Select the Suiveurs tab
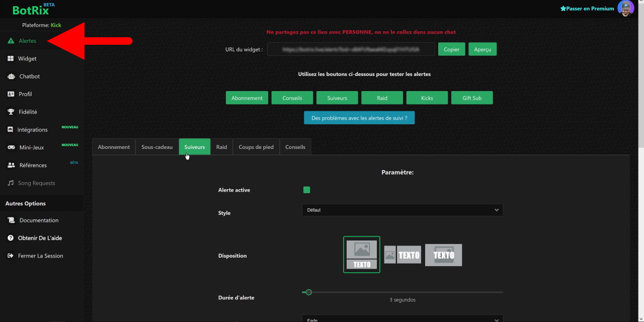 pyautogui.click(x=195, y=147)
